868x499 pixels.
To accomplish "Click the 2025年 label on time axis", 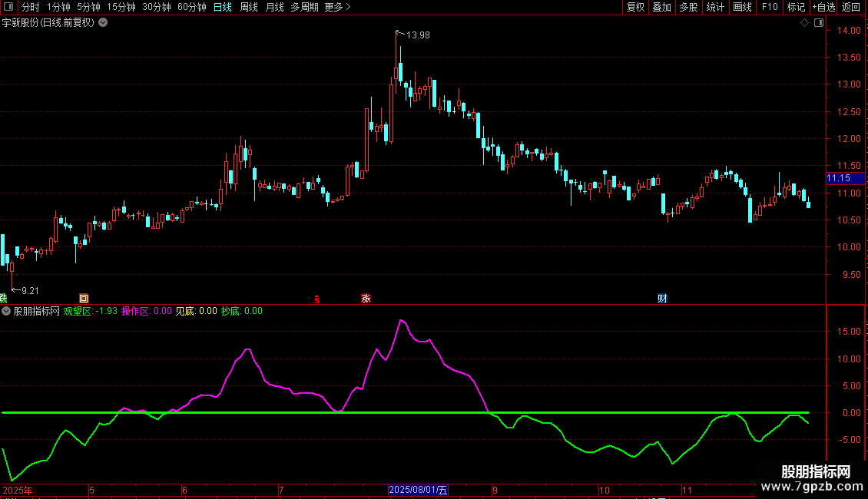I will point(17,490).
